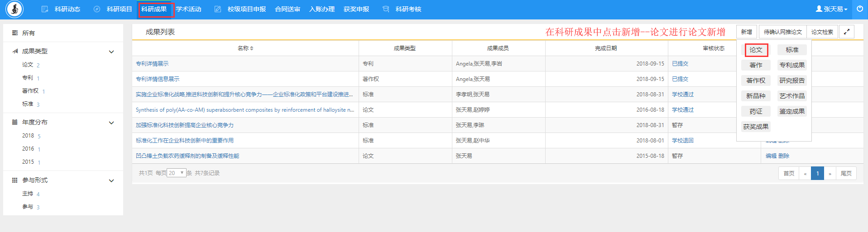
Task: Collapse the 年度分布 section chevron
Action: [x=111, y=123]
